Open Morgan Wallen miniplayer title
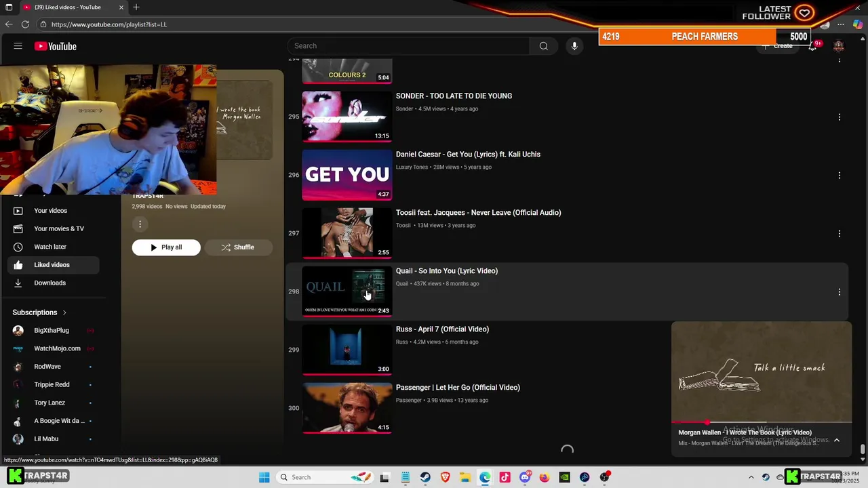 (x=745, y=432)
